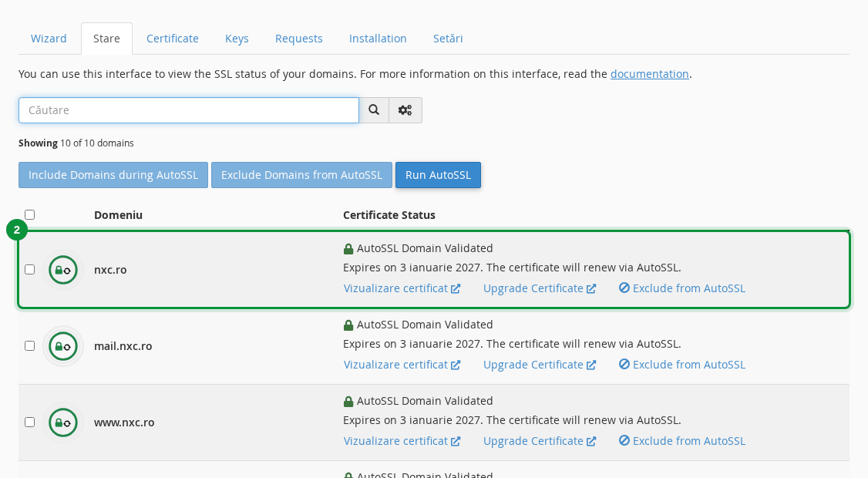
Task: Open Upgrade Certificate for nxc.ro
Action: coord(540,288)
